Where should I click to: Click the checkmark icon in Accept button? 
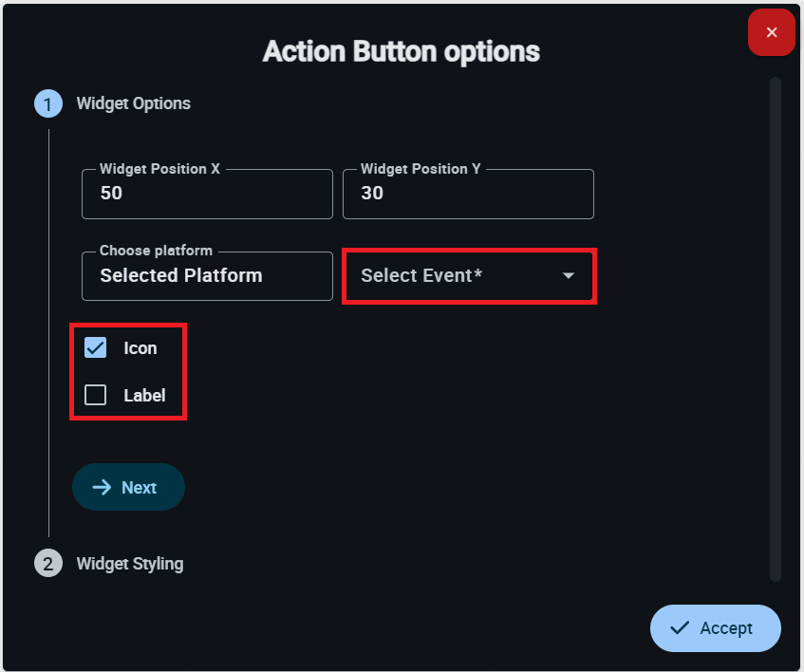tap(679, 628)
